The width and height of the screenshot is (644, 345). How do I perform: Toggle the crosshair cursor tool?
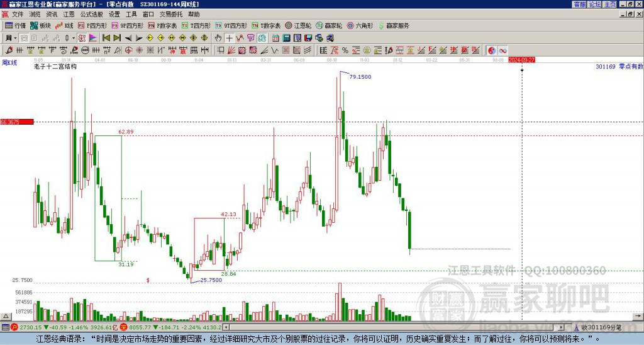[229, 38]
